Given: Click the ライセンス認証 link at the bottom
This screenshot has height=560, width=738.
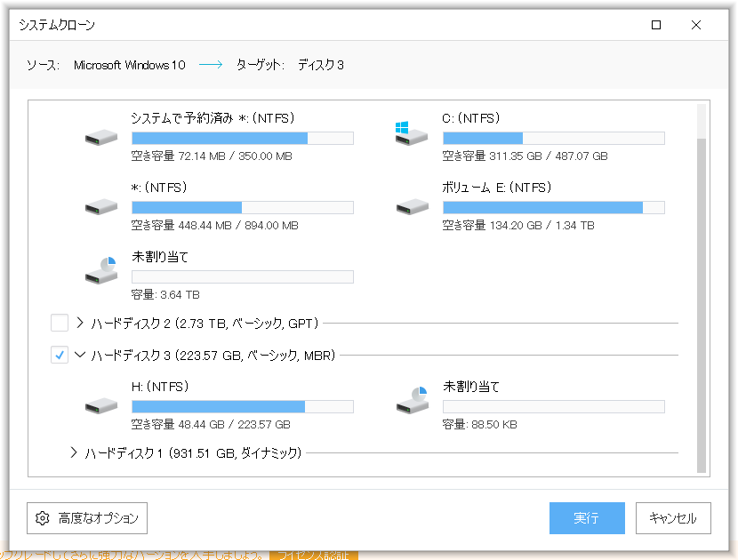Looking at the screenshot, I should pyautogui.click(x=316, y=551).
